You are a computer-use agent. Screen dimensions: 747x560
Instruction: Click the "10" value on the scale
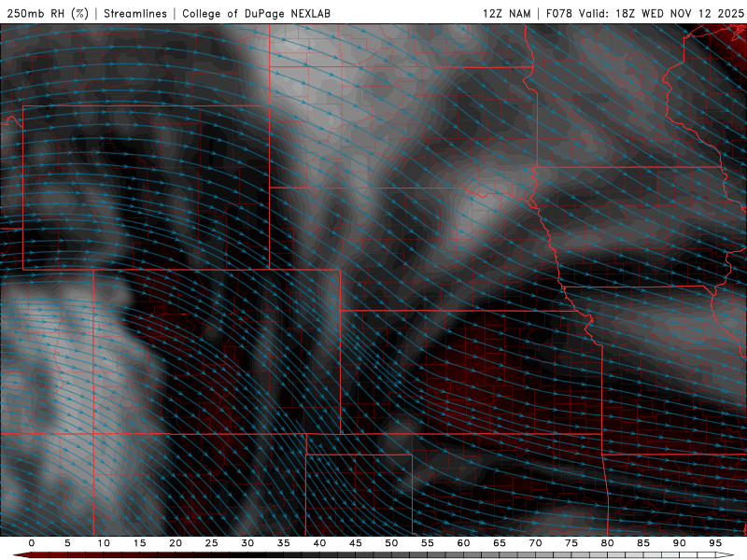(104, 543)
